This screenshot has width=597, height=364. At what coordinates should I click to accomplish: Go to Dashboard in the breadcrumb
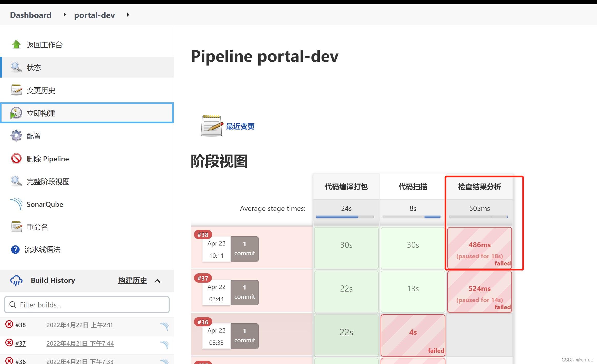pyautogui.click(x=30, y=15)
